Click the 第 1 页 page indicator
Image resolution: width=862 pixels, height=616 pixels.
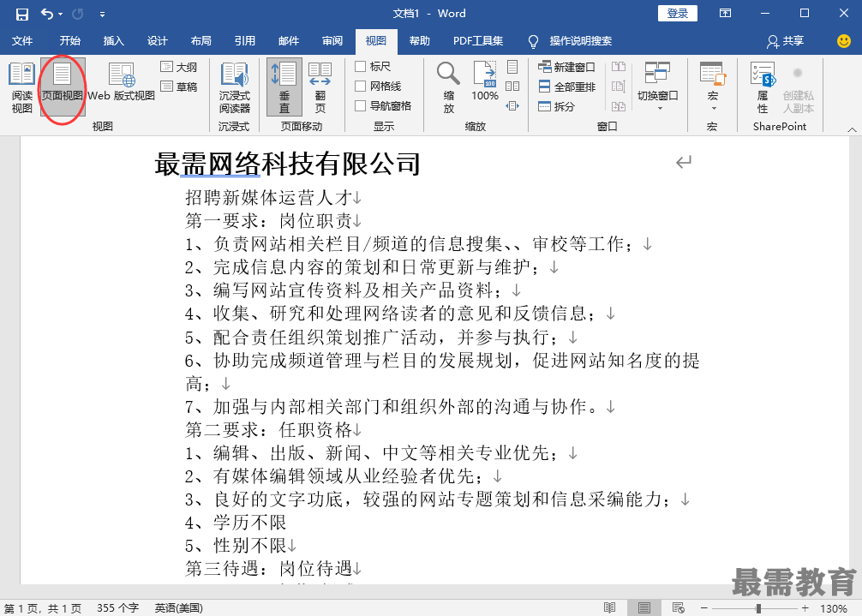(42, 608)
